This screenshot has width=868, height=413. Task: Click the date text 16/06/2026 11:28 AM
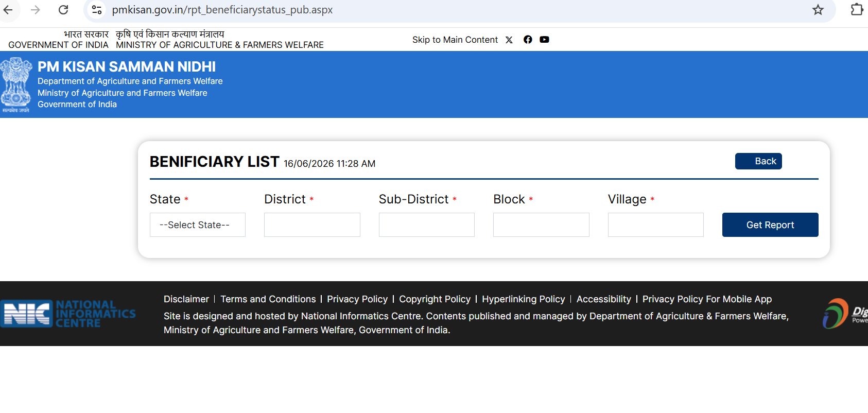[329, 164]
